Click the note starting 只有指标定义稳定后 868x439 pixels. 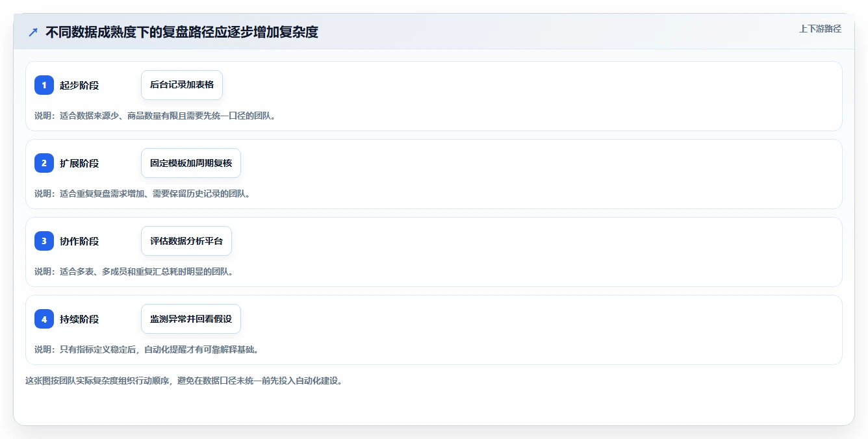point(147,349)
